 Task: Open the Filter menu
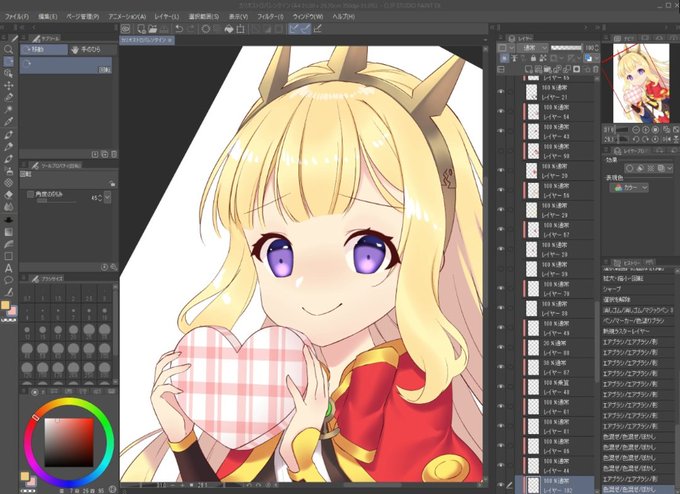pos(270,16)
